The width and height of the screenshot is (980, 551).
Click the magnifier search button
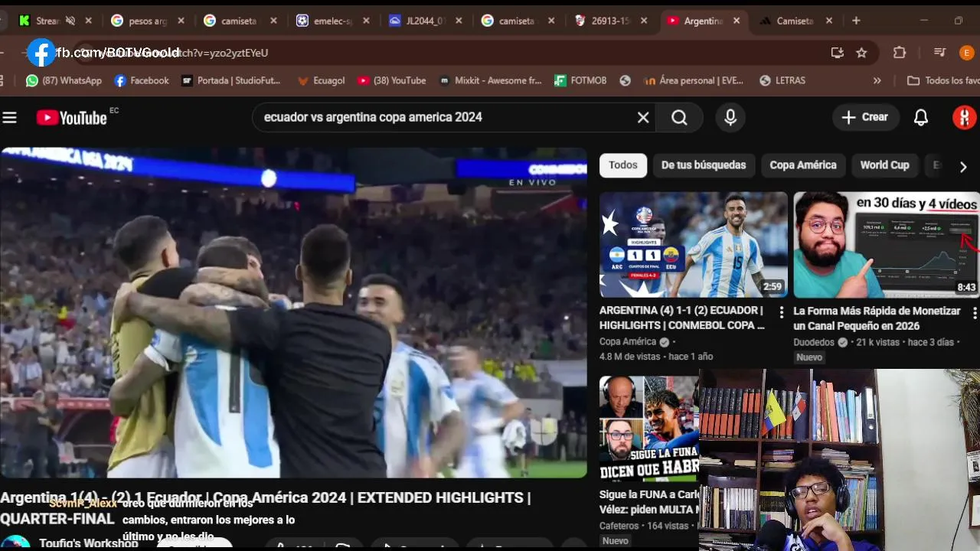[x=679, y=117]
